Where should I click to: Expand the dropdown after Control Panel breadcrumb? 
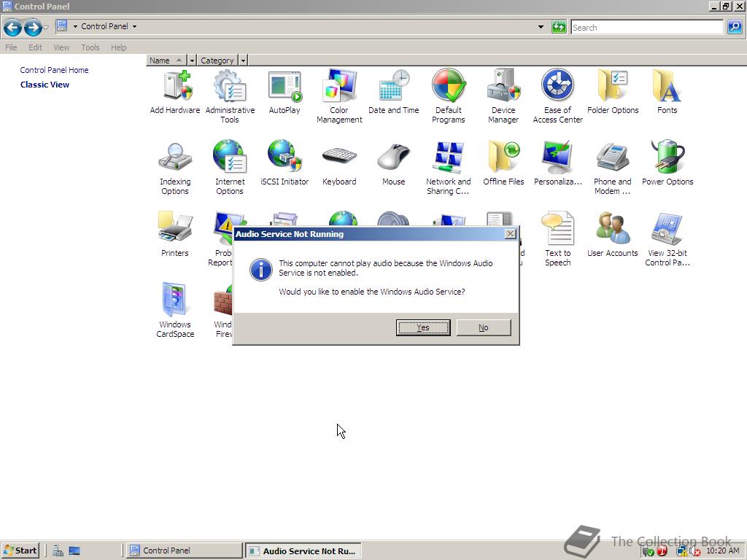134,27
